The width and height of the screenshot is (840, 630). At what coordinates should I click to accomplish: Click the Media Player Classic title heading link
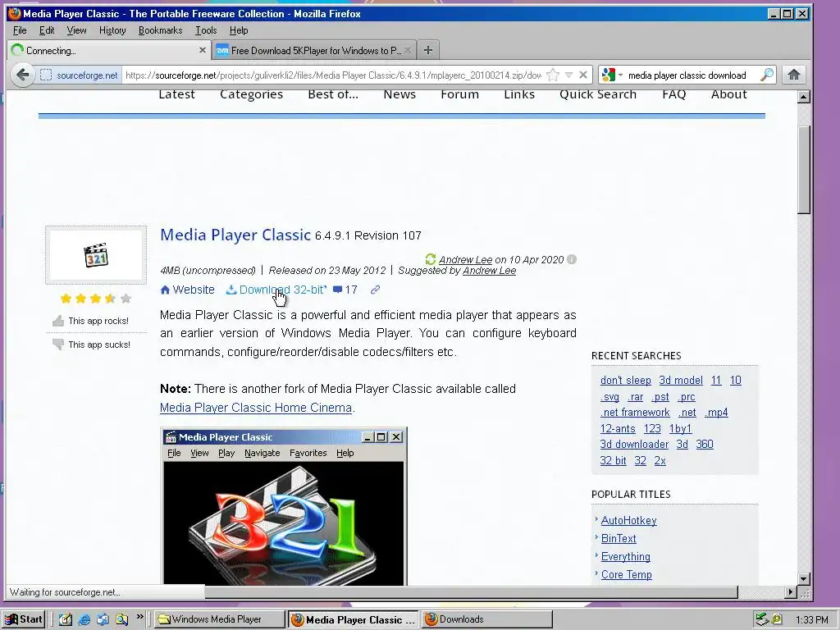[x=235, y=235]
